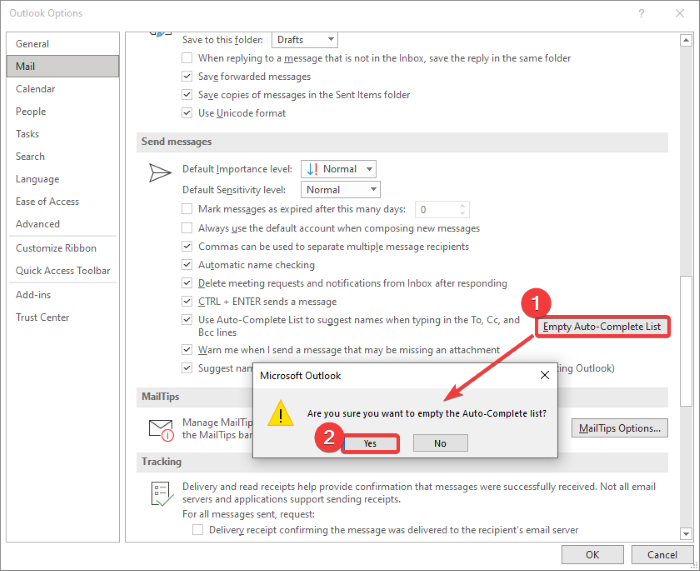Toggle Use Auto-Complete List checkbox

(x=187, y=319)
